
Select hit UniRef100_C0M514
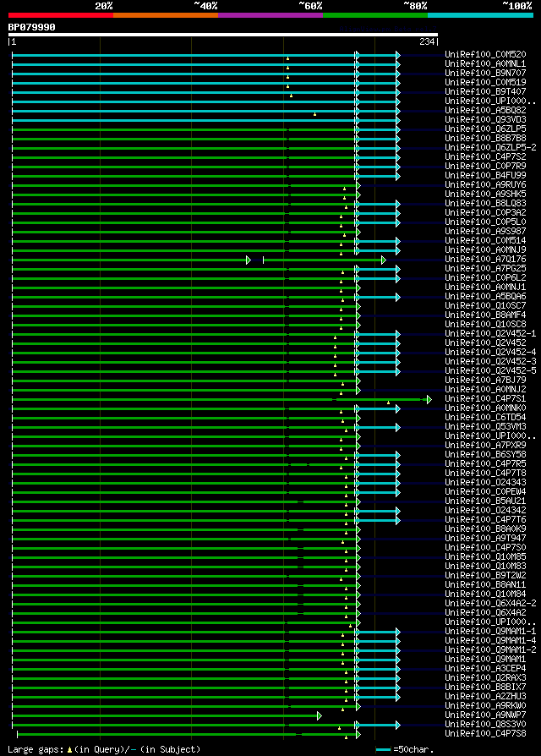coord(485,241)
